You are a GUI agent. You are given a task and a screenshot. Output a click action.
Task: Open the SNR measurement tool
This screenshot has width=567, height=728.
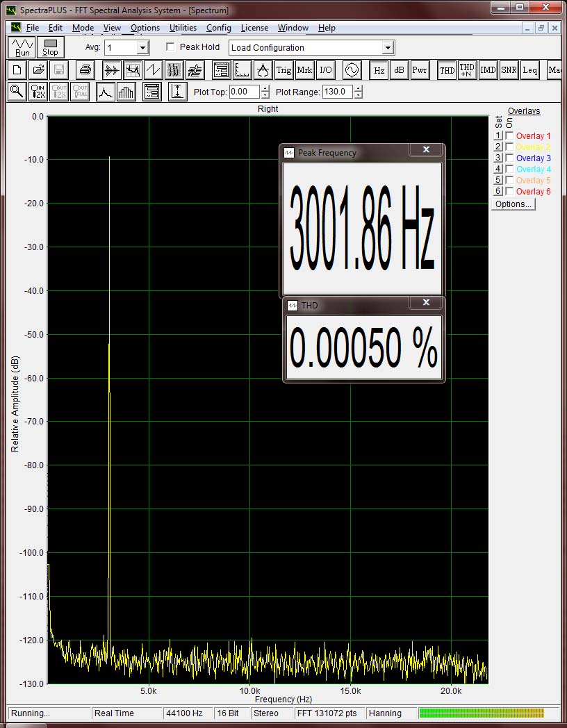509,70
